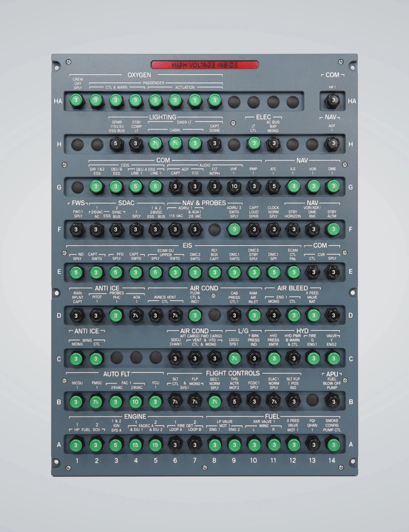Image resolution: width=409 pixels, height=532 pixels.
Task: Toggle the FLOW CTL & IND1 breaker
Action: (x=195, y=315)
